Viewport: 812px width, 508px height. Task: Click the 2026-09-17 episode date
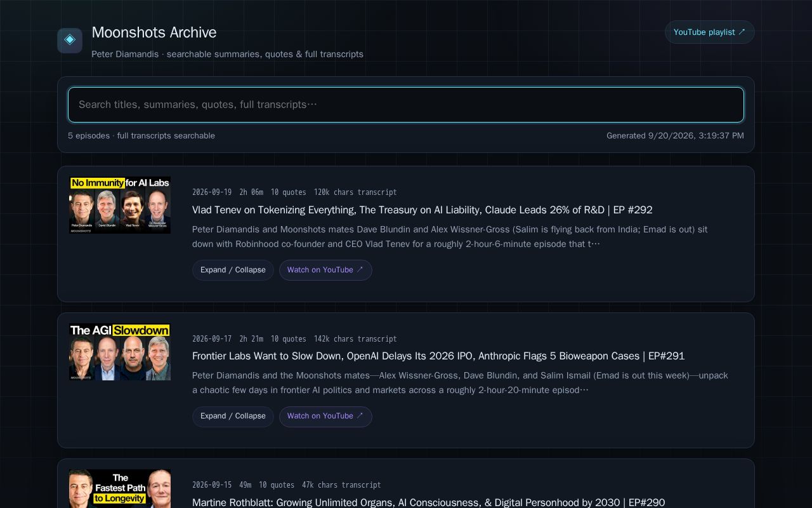tap(212, 339)
